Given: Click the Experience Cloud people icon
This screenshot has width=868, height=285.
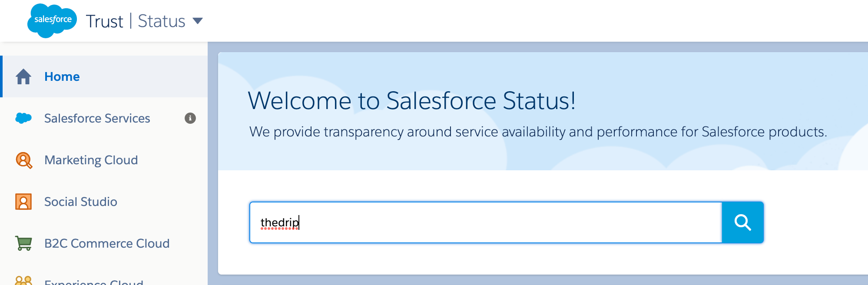Looking at the screenshot, I should pos(23,281).
